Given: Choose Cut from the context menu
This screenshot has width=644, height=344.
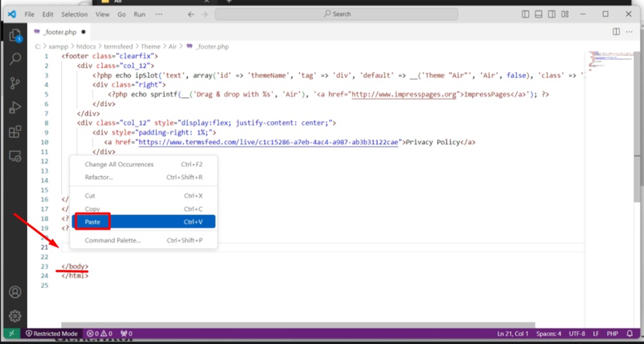Looking at the screenshot, I should [144, 196].
